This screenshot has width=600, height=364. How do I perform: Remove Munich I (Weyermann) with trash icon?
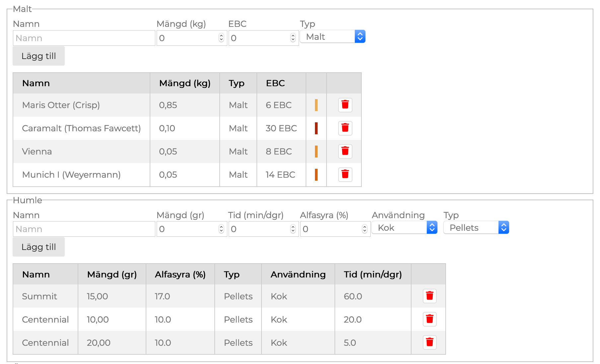click(345, 174)
